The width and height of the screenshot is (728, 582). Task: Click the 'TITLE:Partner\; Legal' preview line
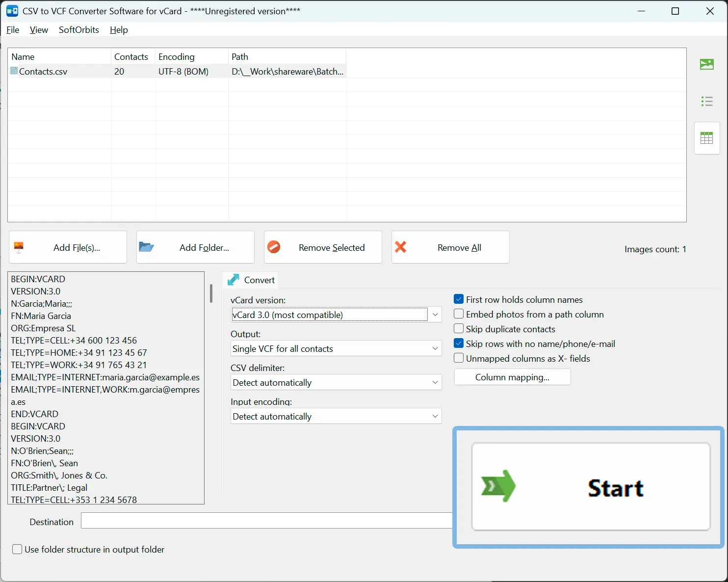pyautogui.click(x=49, y=488)
